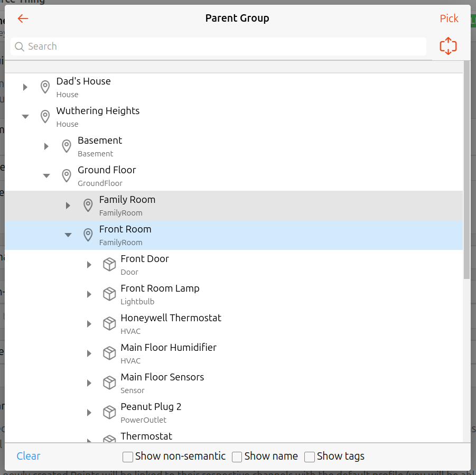Viewport: 476px width, 475px height.
Task: Click the Clear link
Action: 29,456
